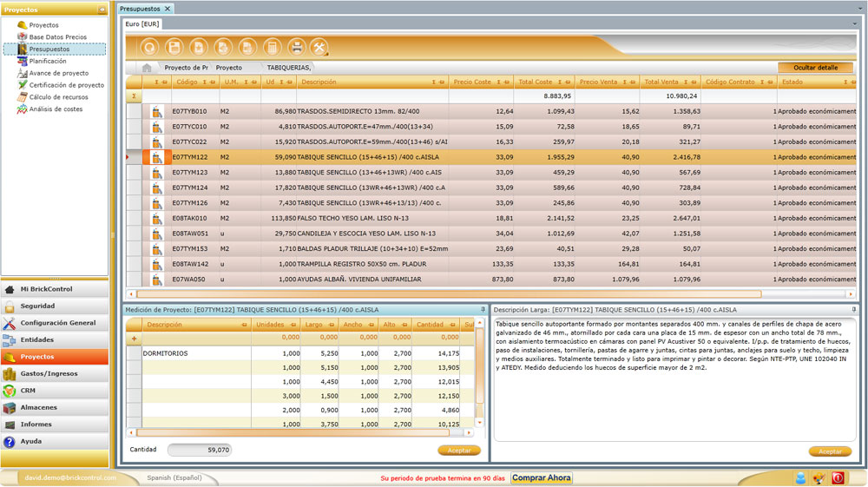Viewport: 868px width, 487px height.
Task: Open the Euro currency panel dropdown arrow
Action: click(x=855, y=24)
